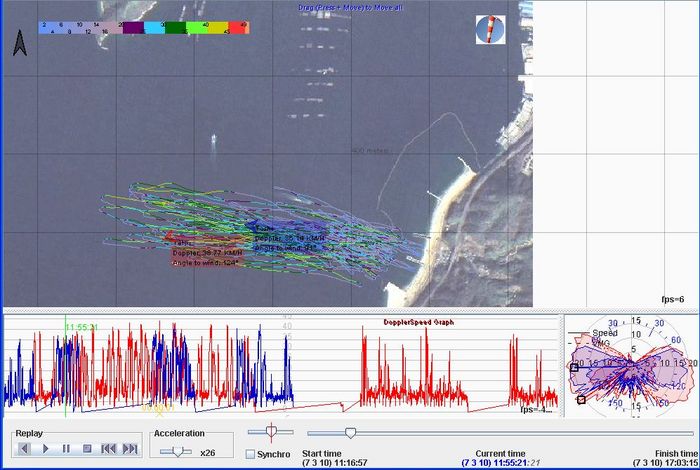
Task: Stop the replay with the square button
Action: tap(87, 449)
